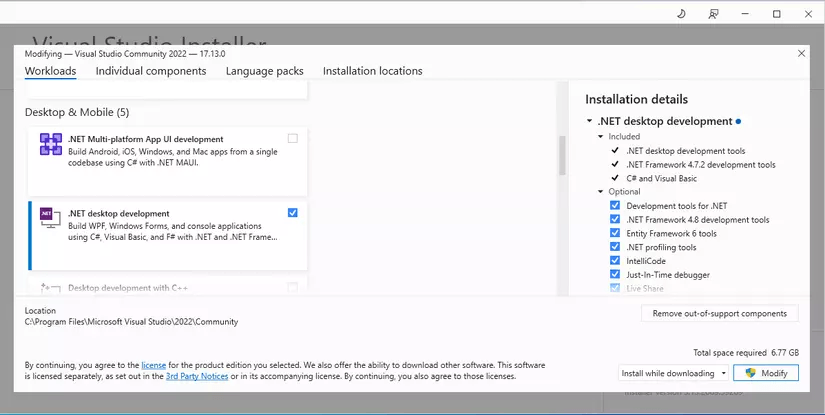Image resolution: width=825 pixels, height=415 pixels.
Task: Collapse the Included components list
Action: 601,136
